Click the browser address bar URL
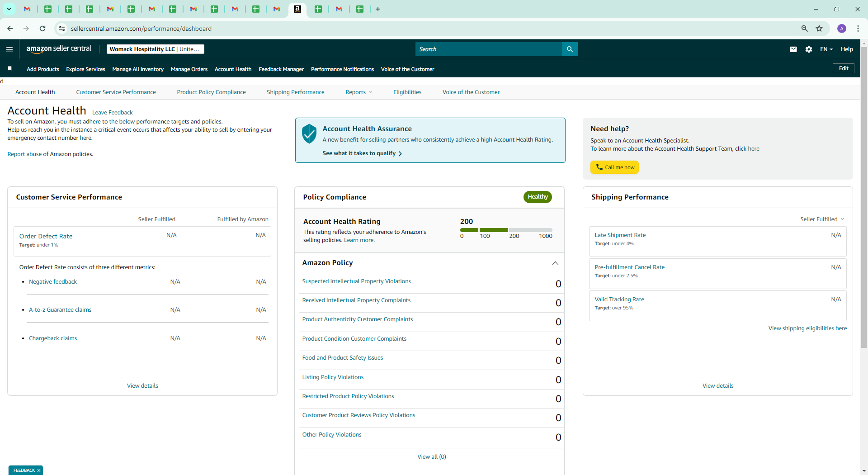The width and height of the screenshot is (868, 475). [141, 28]
